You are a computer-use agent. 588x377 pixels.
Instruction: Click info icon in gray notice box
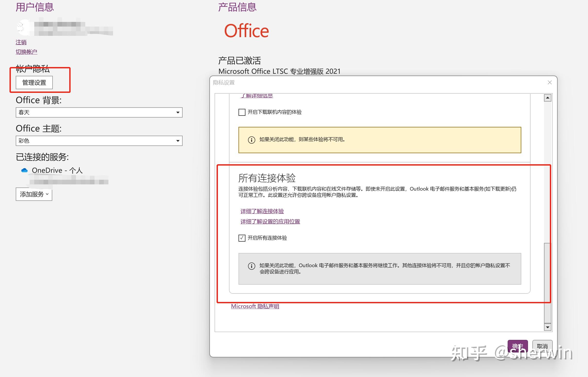pyautogui.click(x=251, y=266)
